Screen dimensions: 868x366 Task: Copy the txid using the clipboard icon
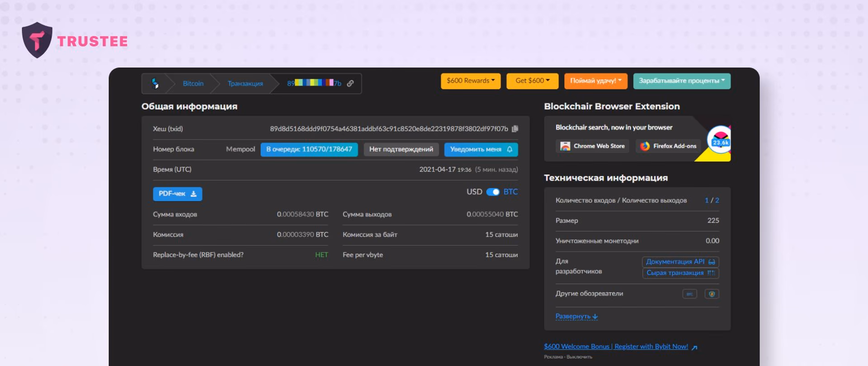click(x=515, y=129)
